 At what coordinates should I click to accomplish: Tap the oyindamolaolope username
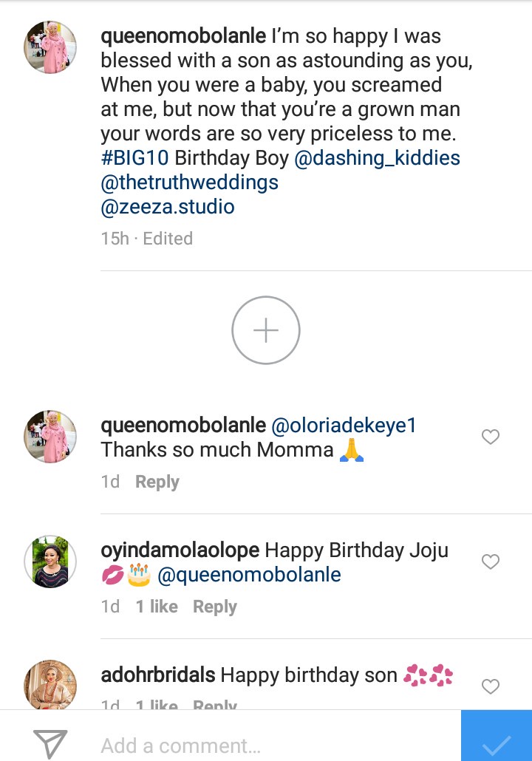pos(180,550)
